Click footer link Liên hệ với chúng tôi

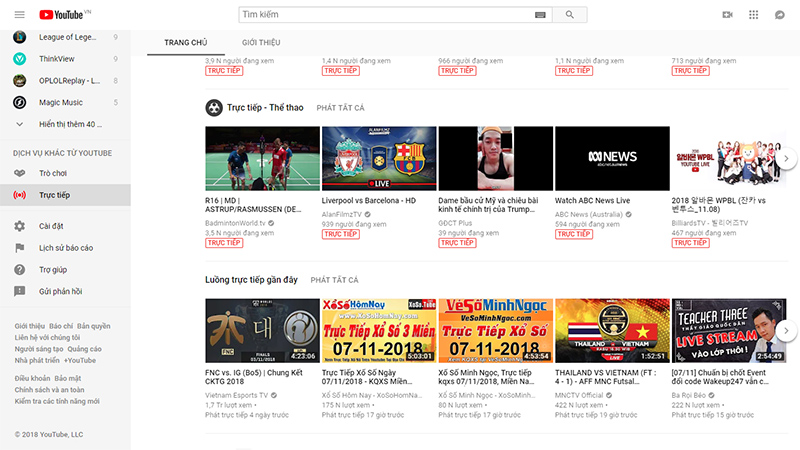tap(47, 337)
